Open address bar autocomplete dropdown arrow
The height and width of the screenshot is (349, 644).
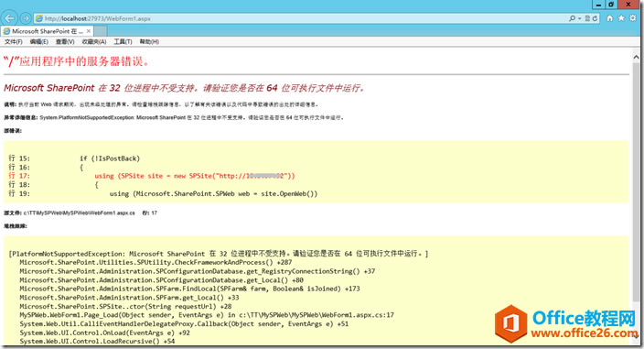(580, 18)
